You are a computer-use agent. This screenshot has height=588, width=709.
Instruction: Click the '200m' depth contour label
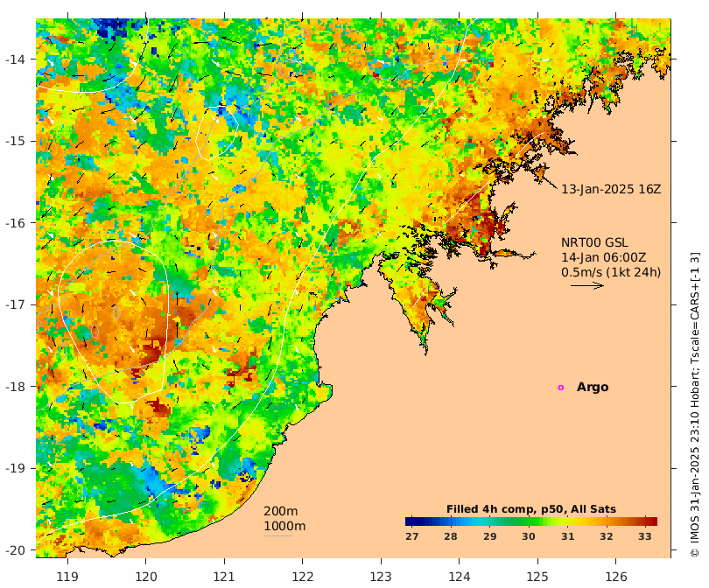tap(280, 511)
